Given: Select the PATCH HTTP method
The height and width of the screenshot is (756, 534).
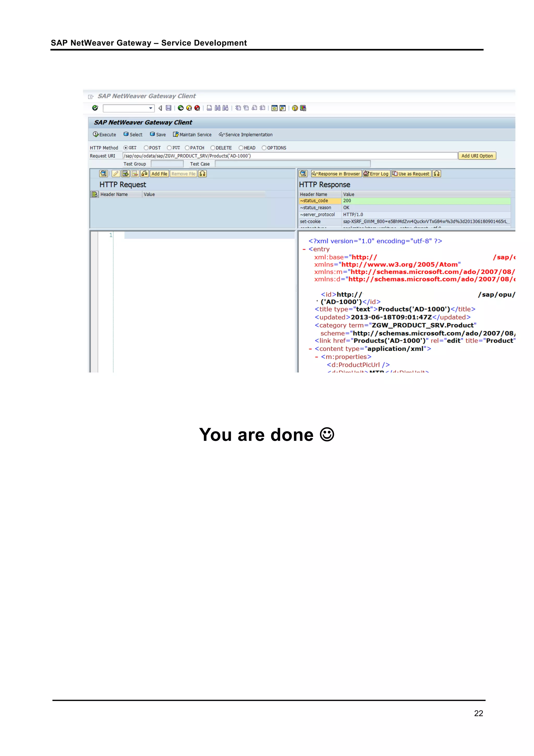Looking at the screenshot, I should click(187, 148).
